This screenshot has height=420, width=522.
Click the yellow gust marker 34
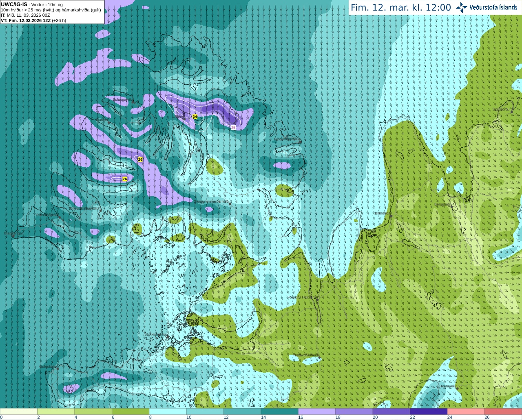(x=195, y=117)
